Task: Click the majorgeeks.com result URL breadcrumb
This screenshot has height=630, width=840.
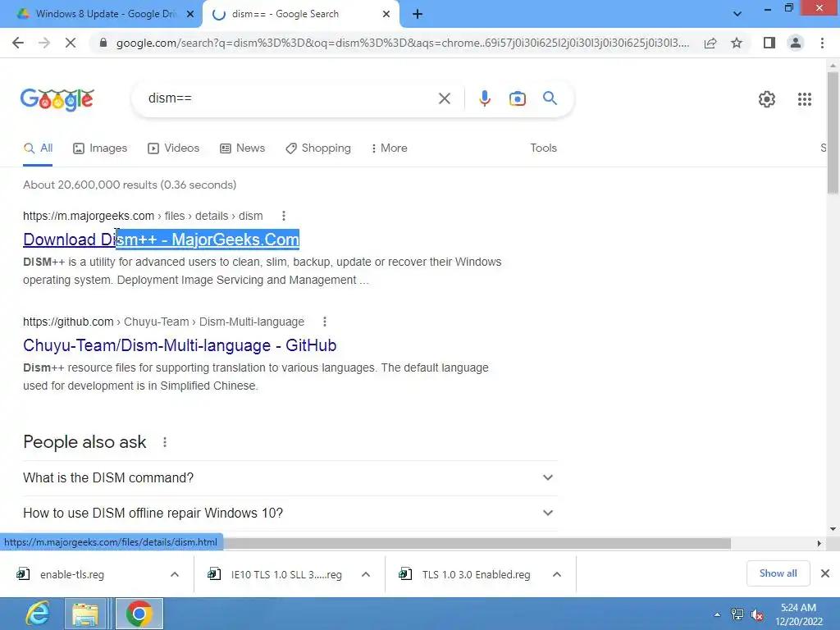Action: click(x=143, y=216)
